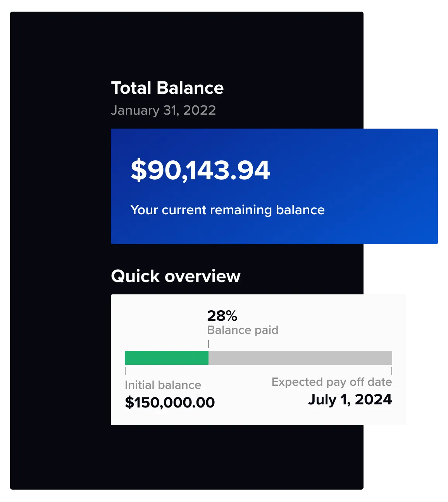Click the tick marker above the 28% point

(208, 344)
